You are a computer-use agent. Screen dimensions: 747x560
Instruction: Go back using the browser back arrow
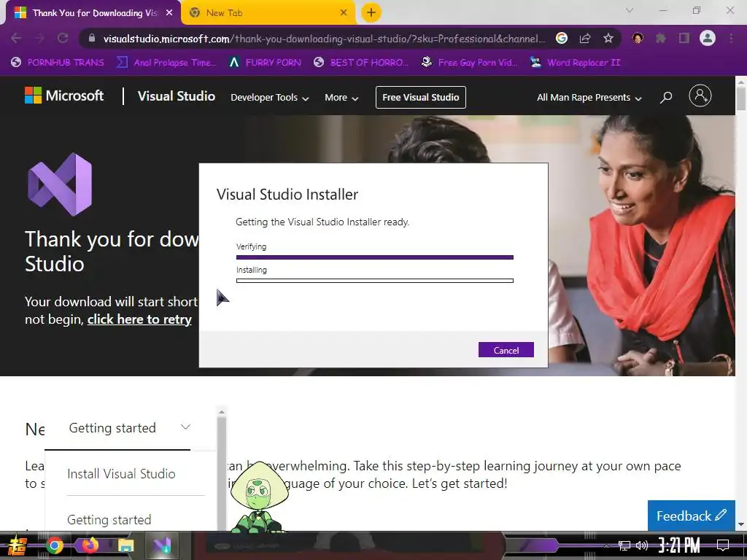click(x=16, y=38)
